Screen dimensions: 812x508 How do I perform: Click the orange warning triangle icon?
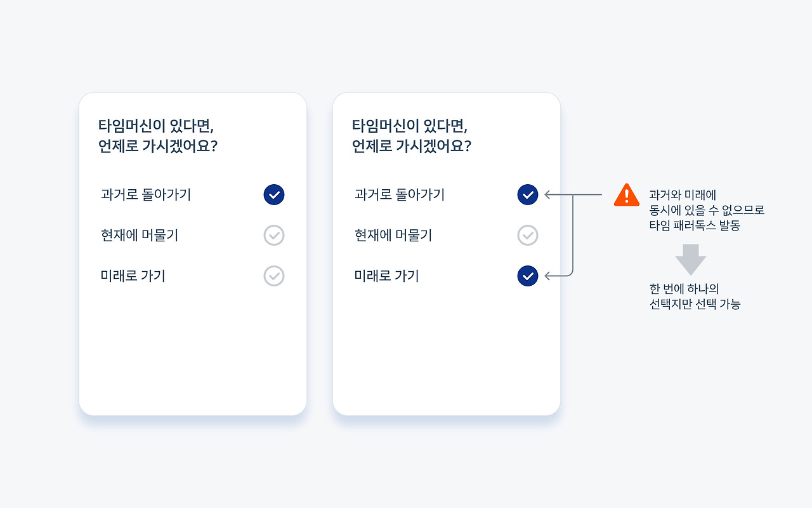(x=627, y=196)
